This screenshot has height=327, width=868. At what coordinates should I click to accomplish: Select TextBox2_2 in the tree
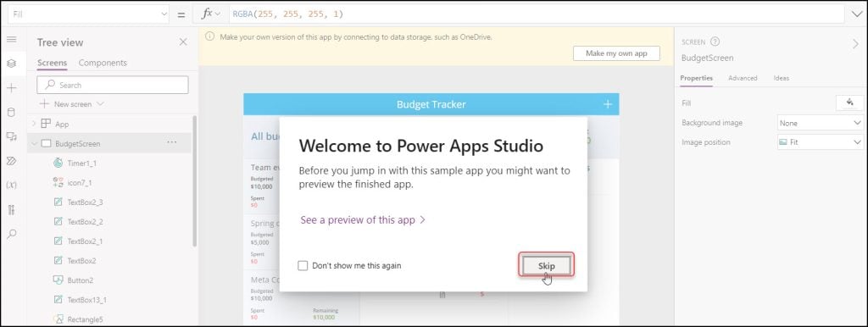point(86,221)
